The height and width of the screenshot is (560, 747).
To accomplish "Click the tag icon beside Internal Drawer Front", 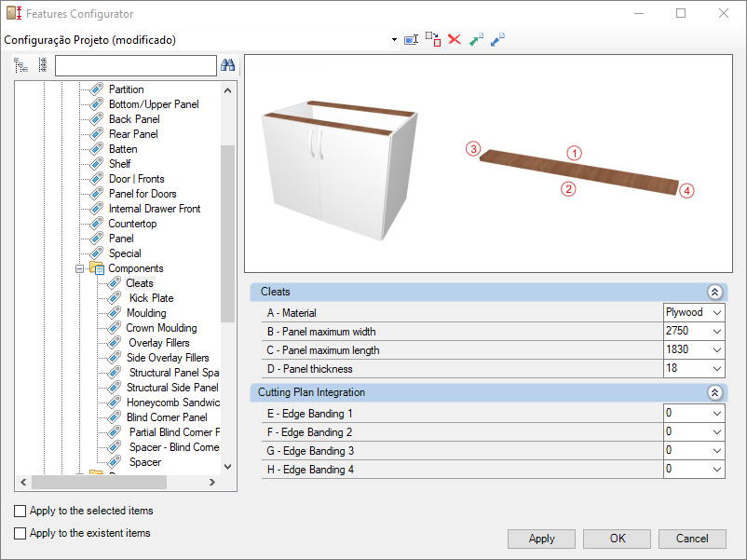I will tap(97, 209).
